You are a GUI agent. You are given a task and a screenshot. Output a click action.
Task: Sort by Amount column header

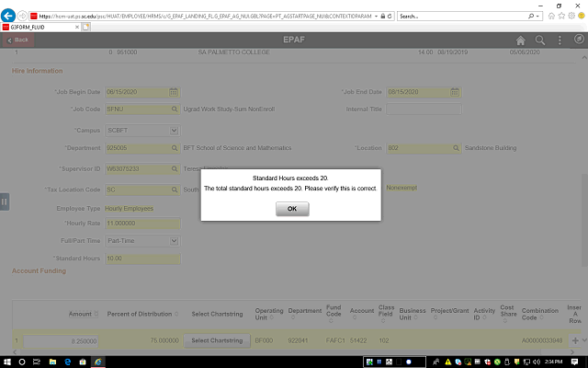83,314
